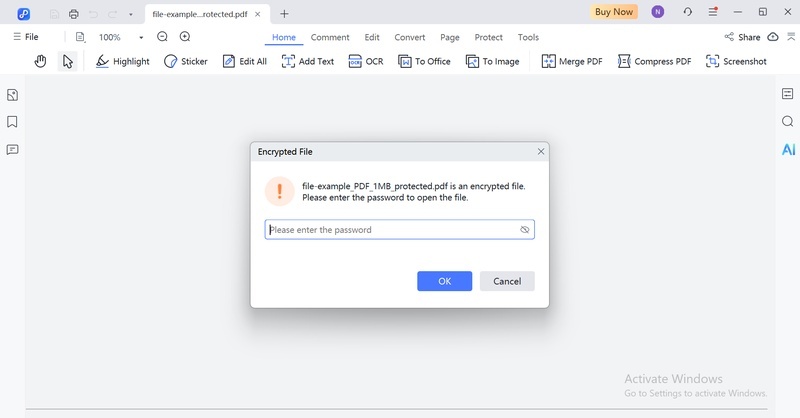800x418 pixels.
Task: Click Edit All in toolbar
Action: pos(245,61)
